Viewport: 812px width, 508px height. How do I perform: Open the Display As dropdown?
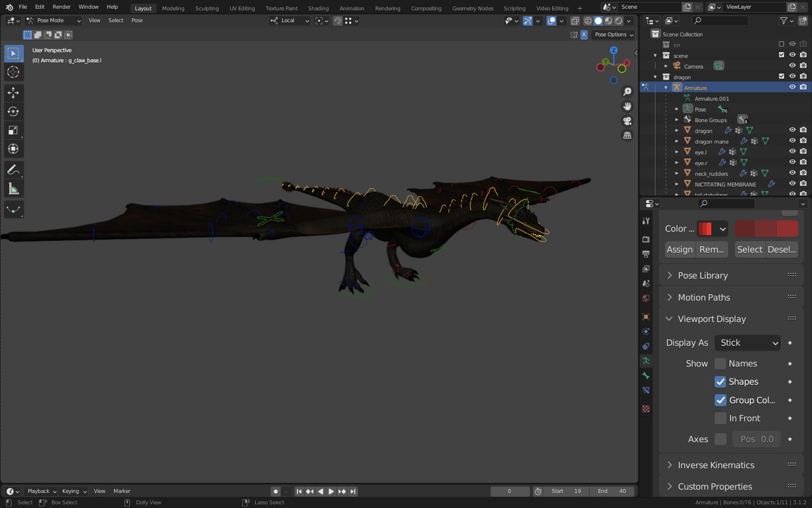pyautogui.click(x=748, y=343)
